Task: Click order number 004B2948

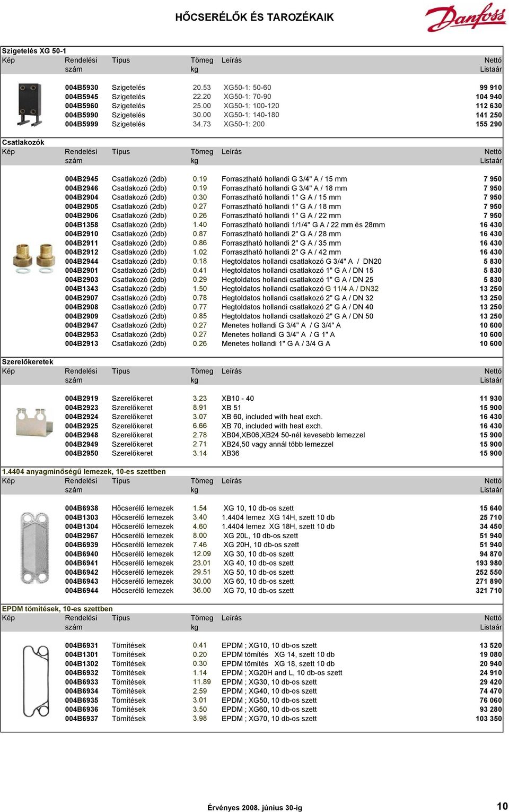Action: 82,435
